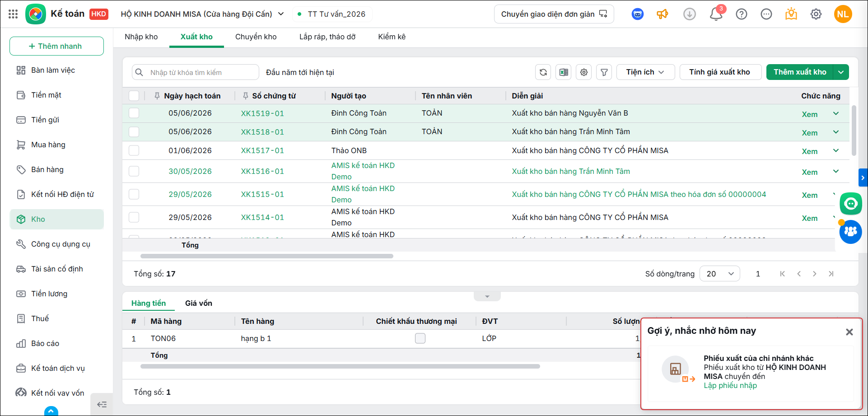This screenshot has width=868, height=416.
Task: Open announcements megaphone icon
Action: coord(663,14)
